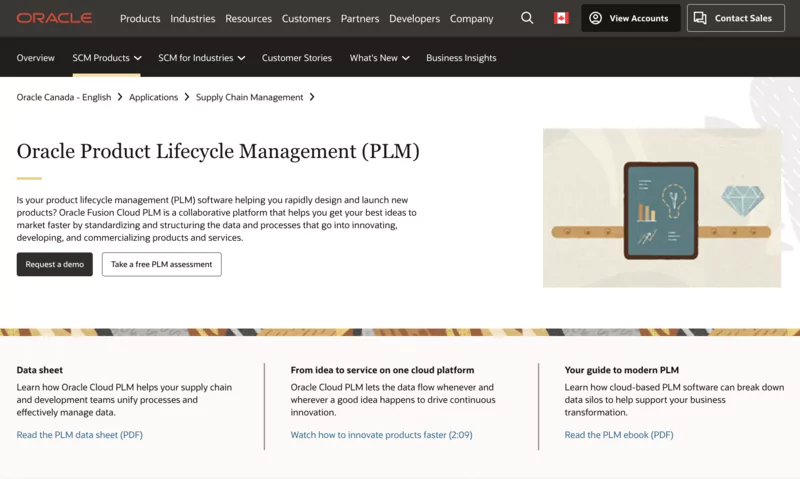800x479 pixels.
Task: Select the Canada flag country icon
Action: tap(561, 18)
